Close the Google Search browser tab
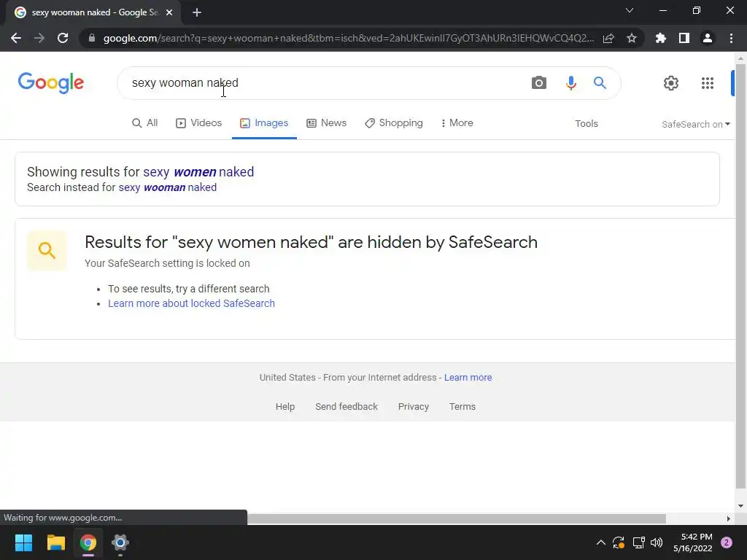Image resolution: width=747 pixels, height=560 pixels. tap(169, 12)
